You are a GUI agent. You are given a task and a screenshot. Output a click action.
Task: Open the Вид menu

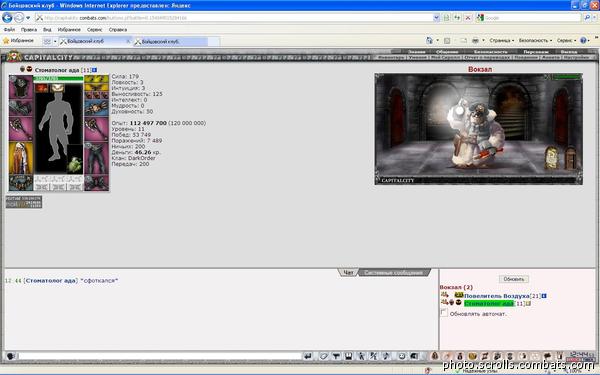coord(47,29)
